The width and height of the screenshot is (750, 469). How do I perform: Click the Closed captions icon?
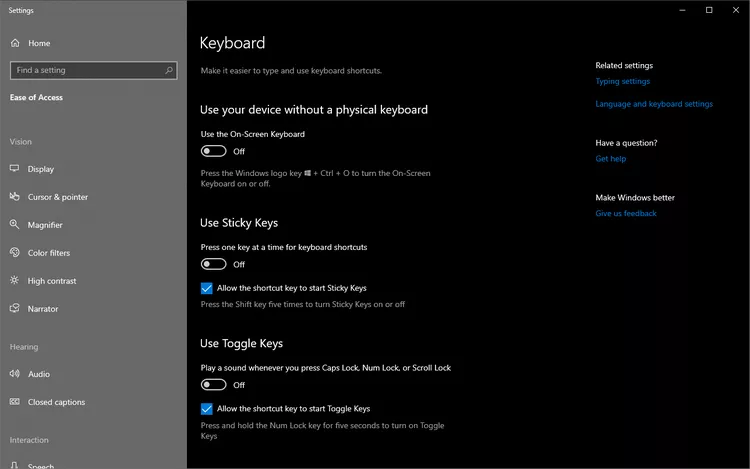15,402
